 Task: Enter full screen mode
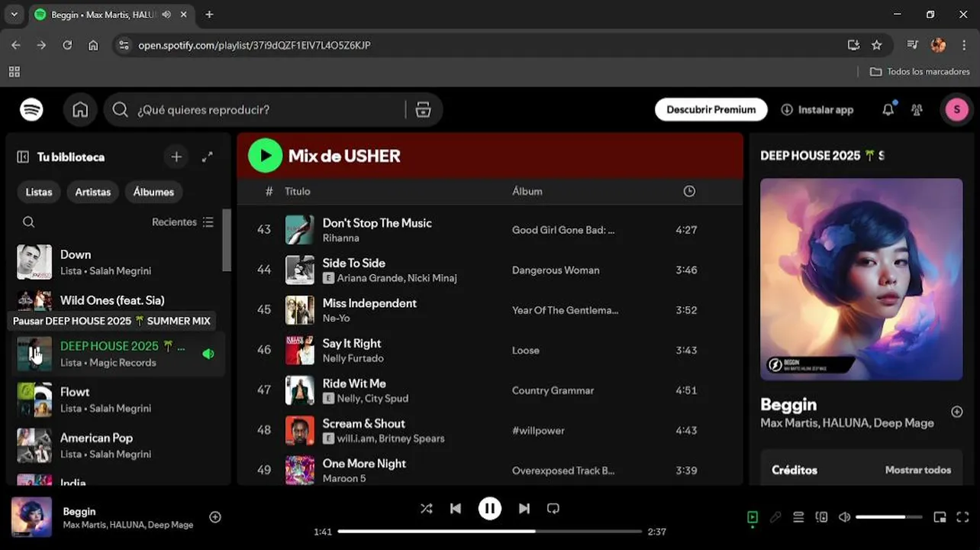(962, 517)
